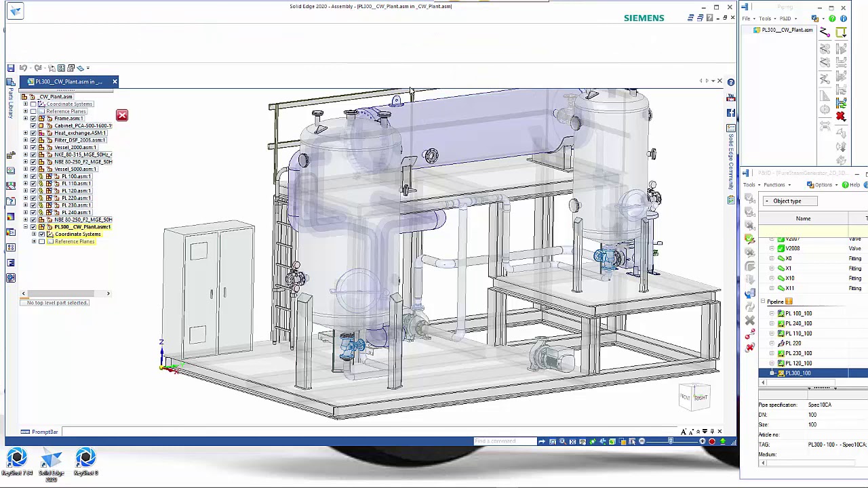This screenshot has height=488, width=868.
Task: Click the red X close icon beside tree
Action: tap(122, 115)
